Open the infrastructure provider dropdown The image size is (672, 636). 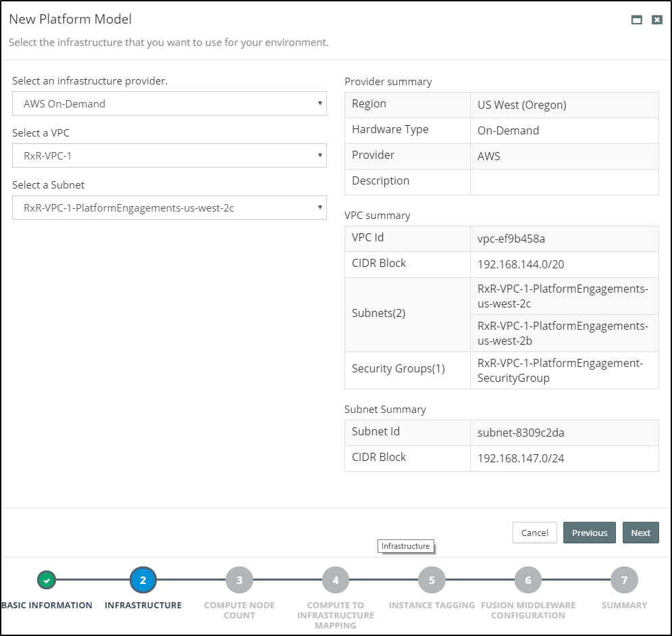169,104
